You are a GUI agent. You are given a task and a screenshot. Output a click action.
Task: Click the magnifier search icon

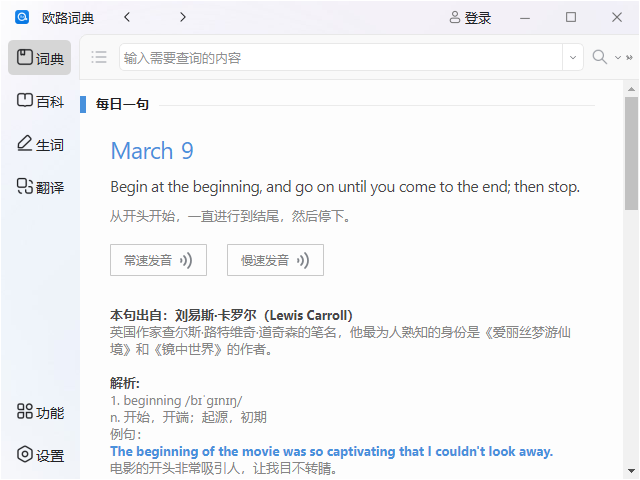click(599, 57)
